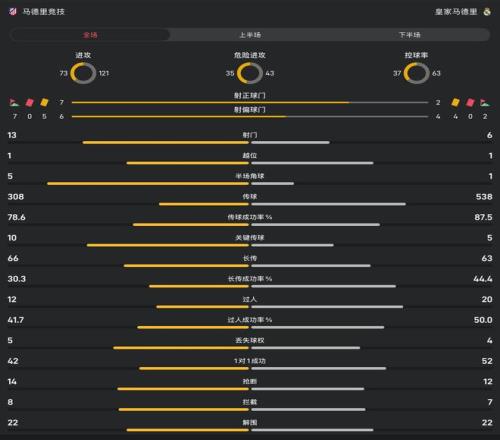Select the 全场 full-match tab
The image size is (500, 440).
click(90, 35)
